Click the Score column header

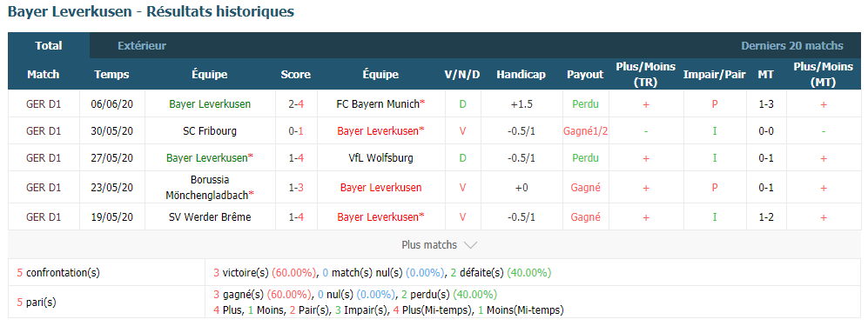(296, 75)
